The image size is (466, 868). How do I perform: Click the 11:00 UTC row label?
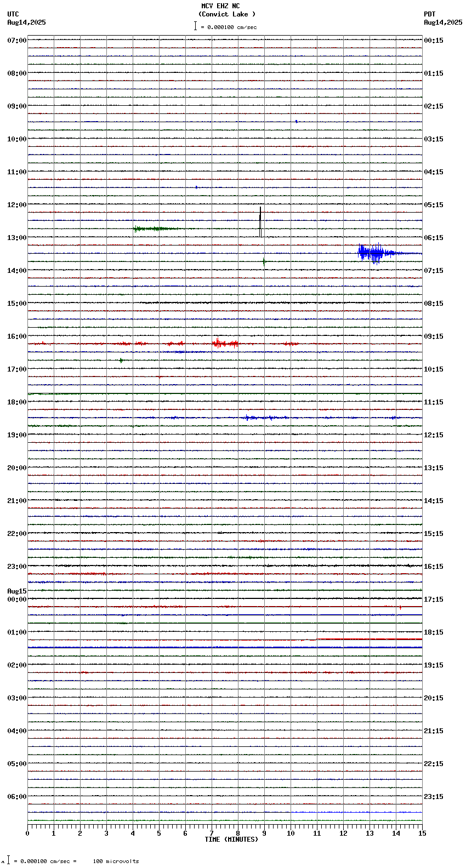pos(17,172)
